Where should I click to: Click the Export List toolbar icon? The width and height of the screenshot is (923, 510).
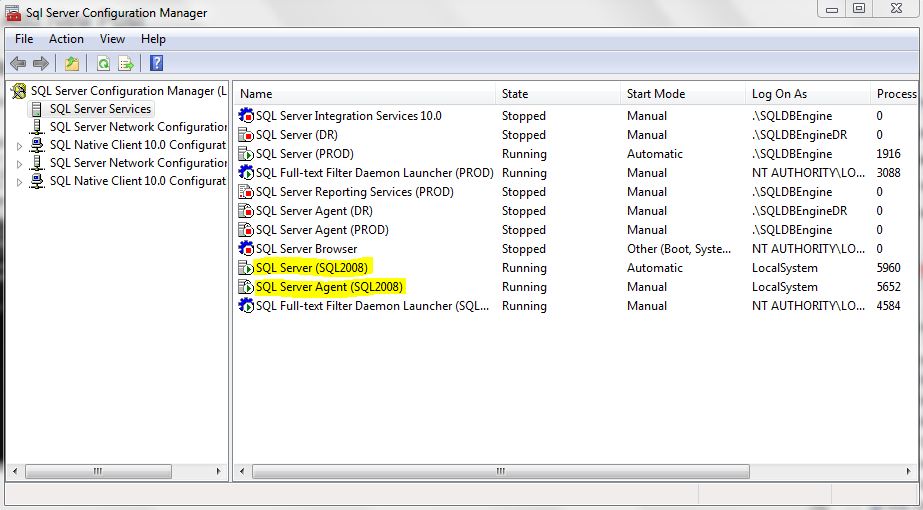coord(126,63)
